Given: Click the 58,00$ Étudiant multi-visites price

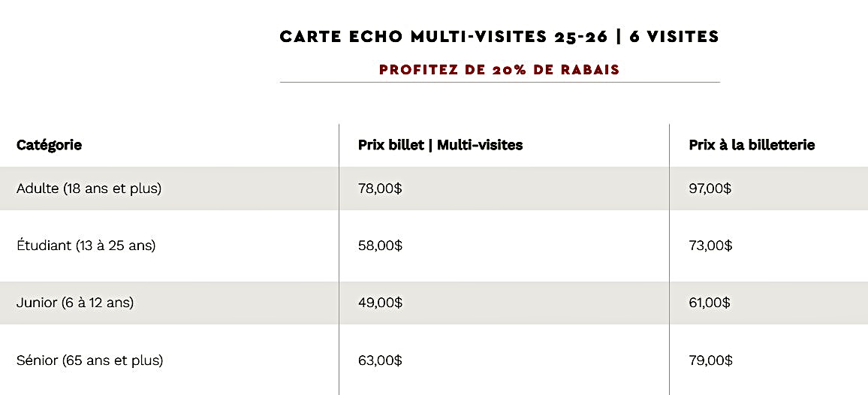Looking at the screenshot, I should click(380, 246).
